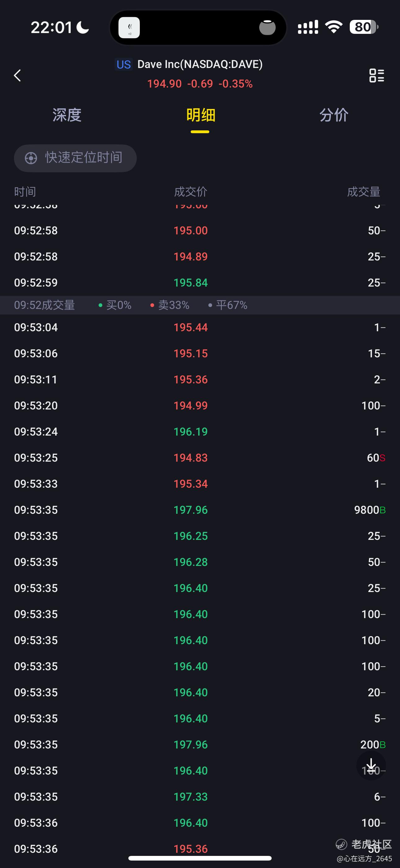Tap the 成交价 column header
This screenshot has width=400, height=868.
click(191, 192)
